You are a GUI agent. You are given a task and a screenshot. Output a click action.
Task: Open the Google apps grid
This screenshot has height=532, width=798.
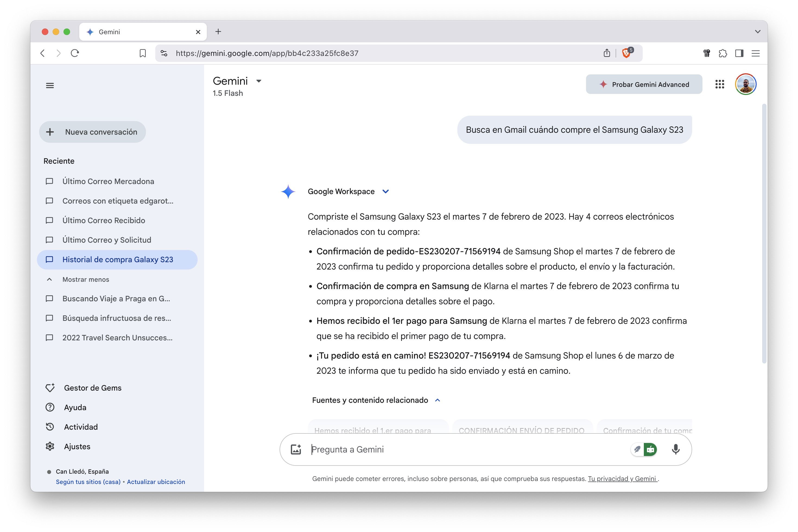[720, 84]
